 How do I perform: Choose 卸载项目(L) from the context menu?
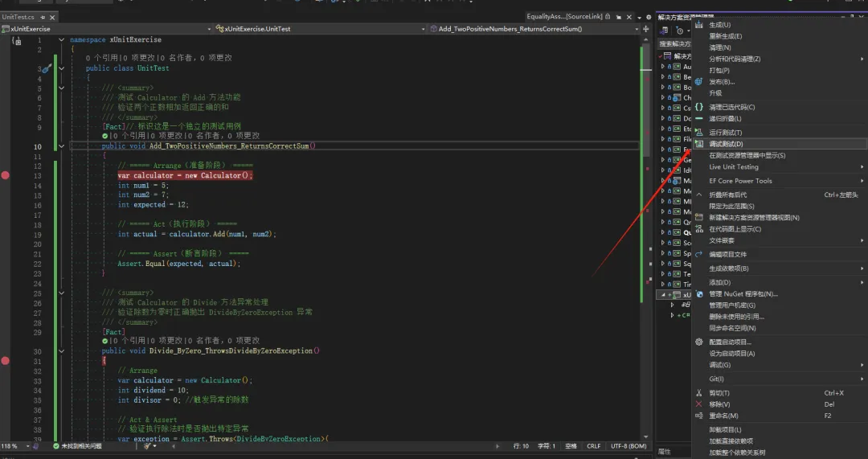pos(780,429)
